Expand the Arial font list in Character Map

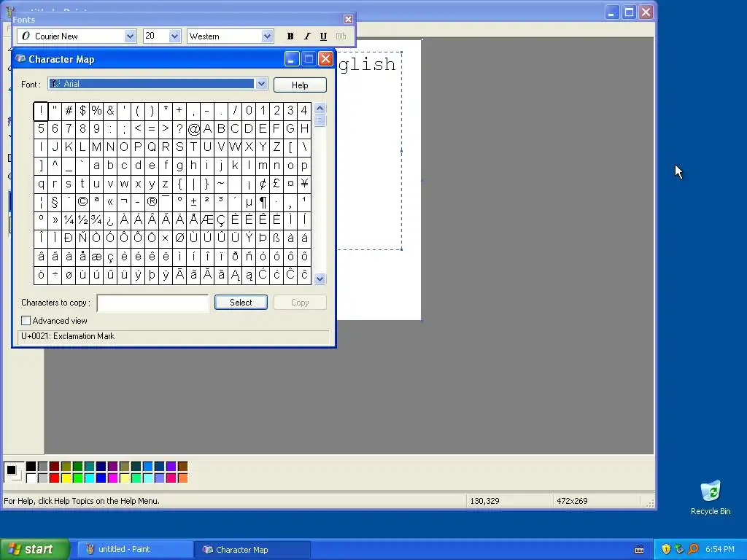[261, 84]
